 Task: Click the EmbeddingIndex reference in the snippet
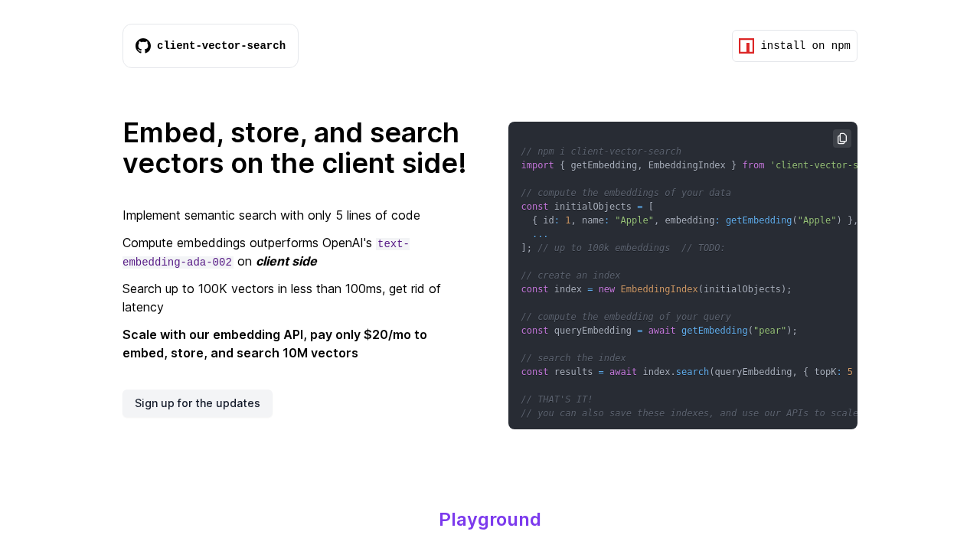pyautogui.click(x=658, y=289)
